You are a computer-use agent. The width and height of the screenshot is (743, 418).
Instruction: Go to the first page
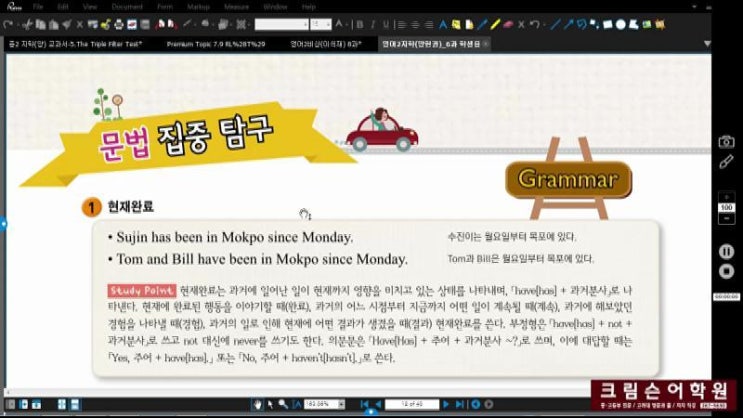(364, 404)
